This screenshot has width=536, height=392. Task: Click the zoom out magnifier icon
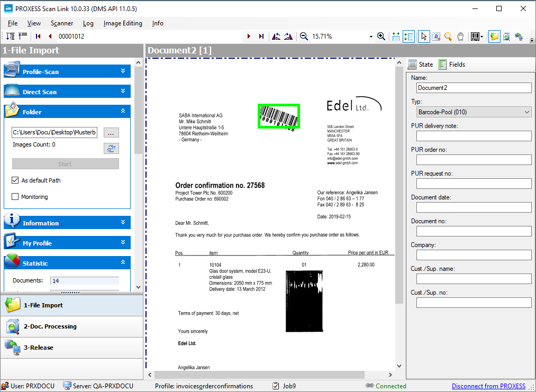tap(304, 37)
